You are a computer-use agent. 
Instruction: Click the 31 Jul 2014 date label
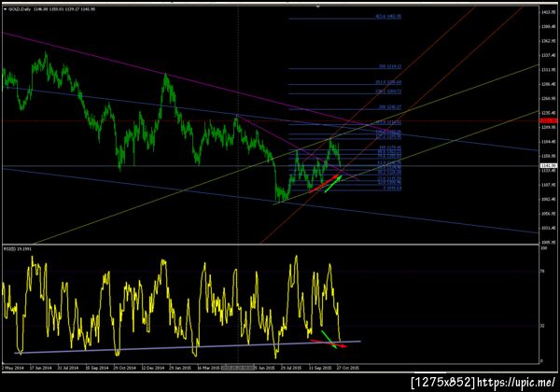tap(68, 368)
